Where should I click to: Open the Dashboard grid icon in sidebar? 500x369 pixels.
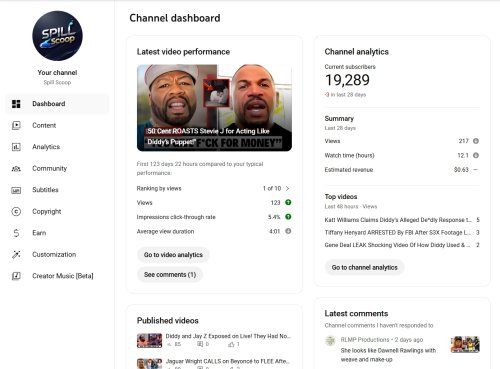16,104
